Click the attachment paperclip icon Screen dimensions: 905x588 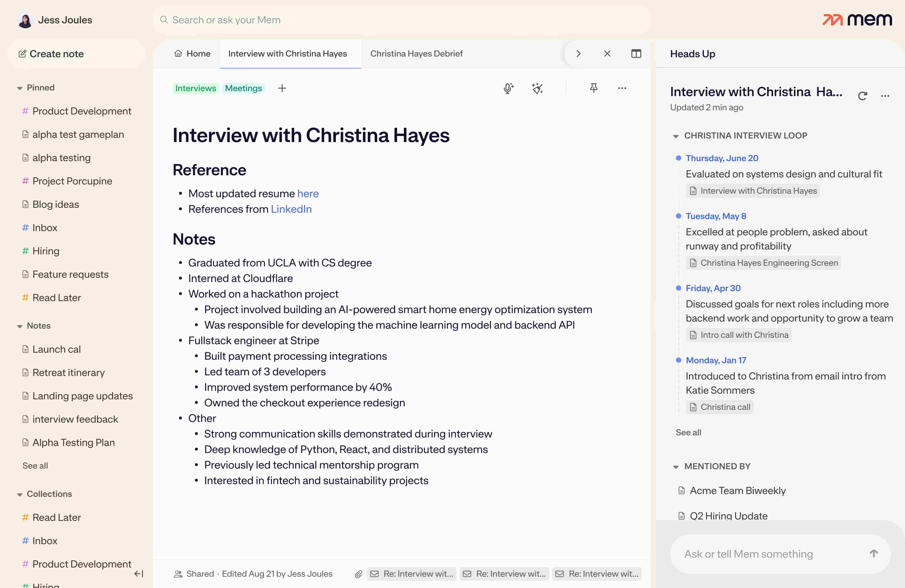click(x=358, y=574)
